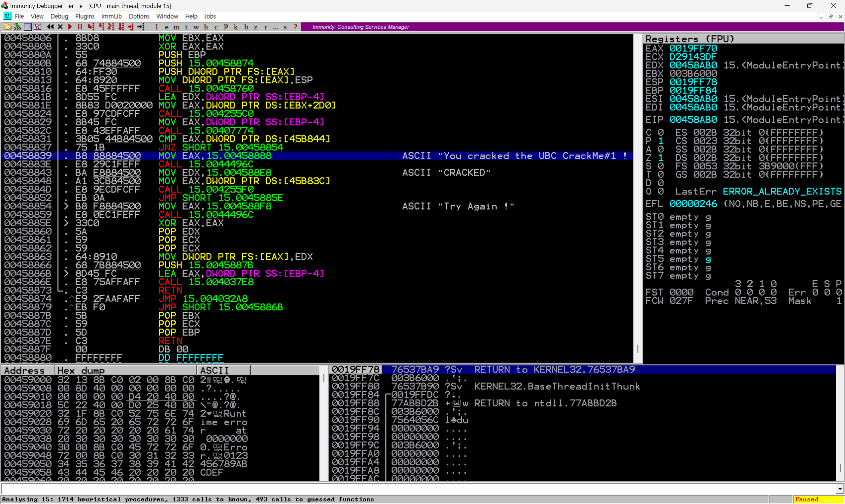Click the Go to address arrow icon
Viewport: 845px width, 504px height.
click(141, 27)
